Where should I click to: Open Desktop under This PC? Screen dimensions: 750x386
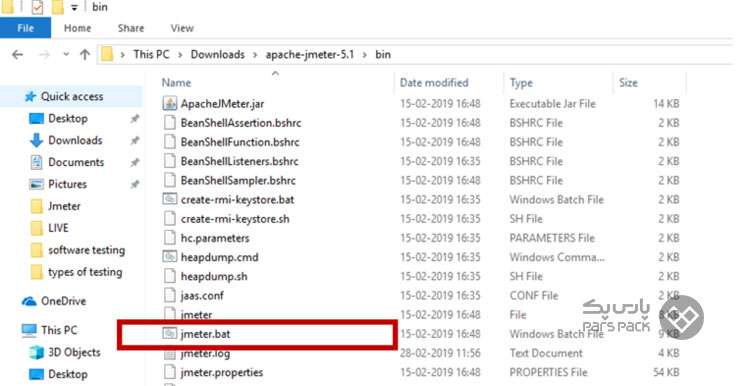click(x=67, y=375)
